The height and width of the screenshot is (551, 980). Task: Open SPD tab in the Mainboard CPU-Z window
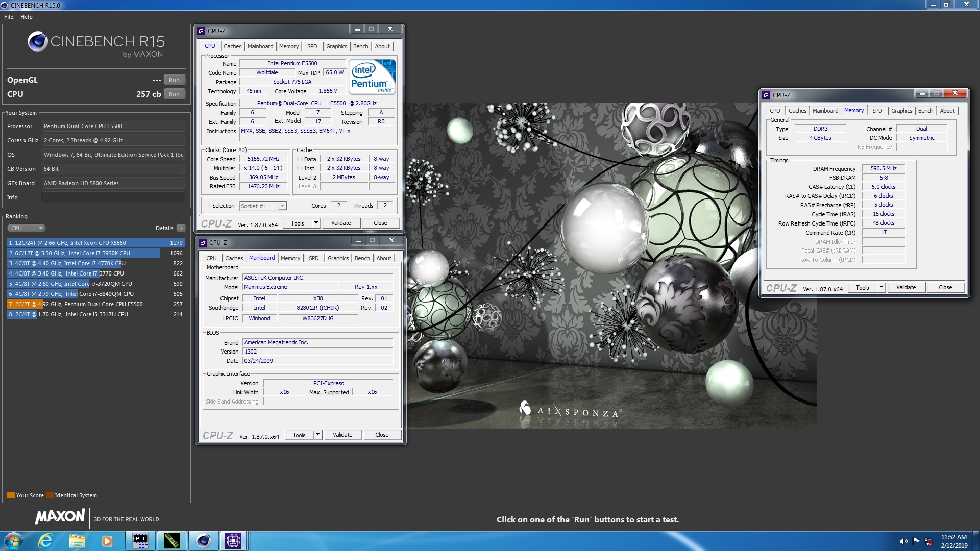(314, 258)
